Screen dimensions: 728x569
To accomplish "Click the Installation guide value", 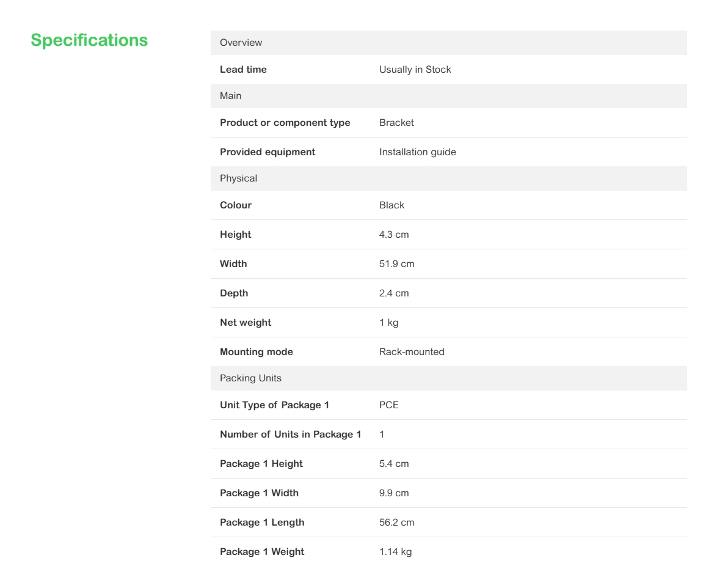I will click(417, 152).
